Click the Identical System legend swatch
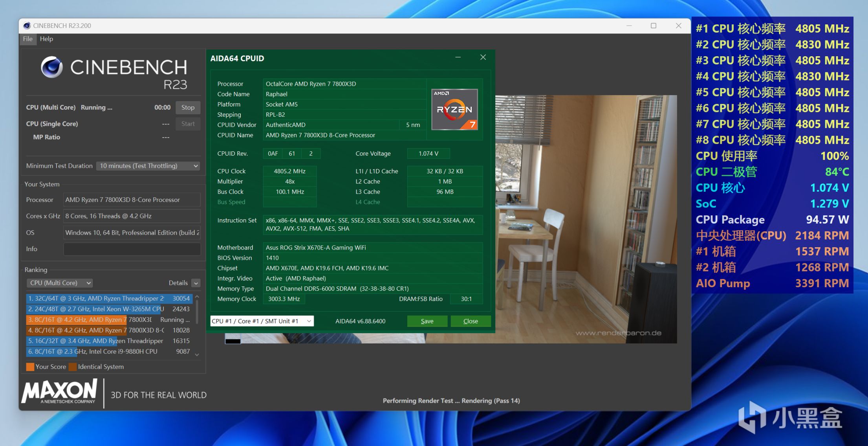This screenshot has height=446, width=868. (x=72, y=367)
